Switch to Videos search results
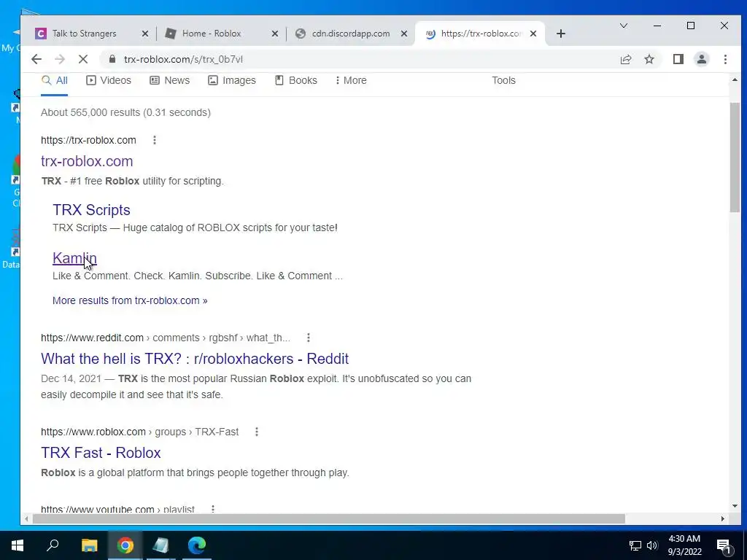Screen dimensions: 747x560 coord(109,80)
